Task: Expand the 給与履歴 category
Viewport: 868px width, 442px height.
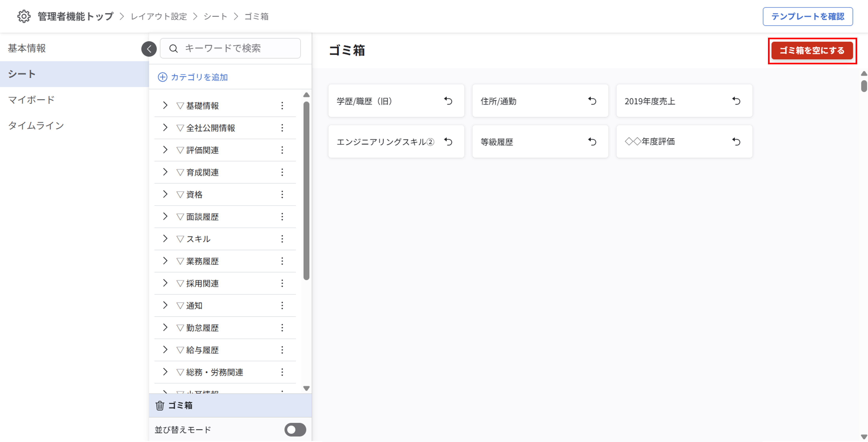Action: (165, 350)
